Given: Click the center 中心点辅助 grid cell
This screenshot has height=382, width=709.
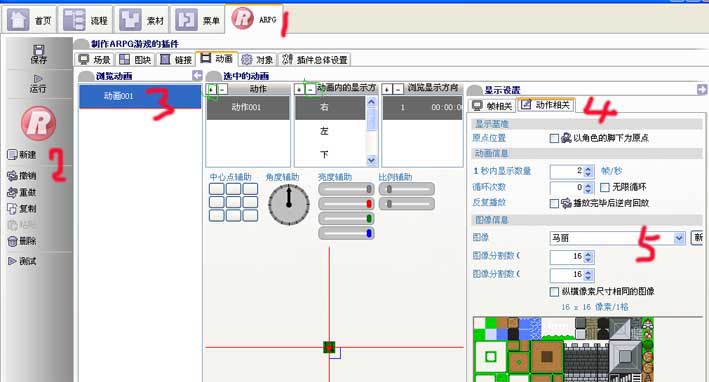Looking at the screenshot, I should pos(233,202).
